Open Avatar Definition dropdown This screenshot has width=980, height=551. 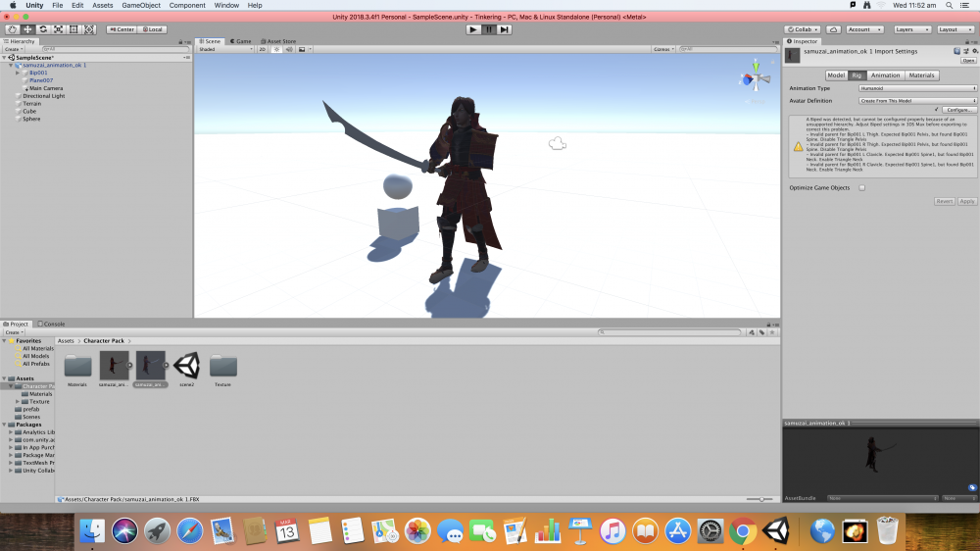click(x=917, y=100)
